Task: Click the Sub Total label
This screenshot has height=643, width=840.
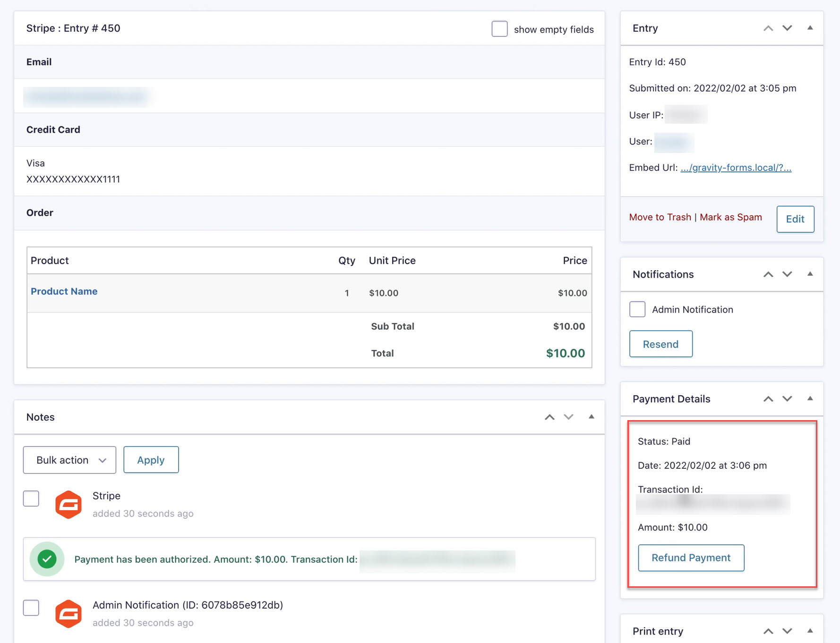Action: point(393,326)
